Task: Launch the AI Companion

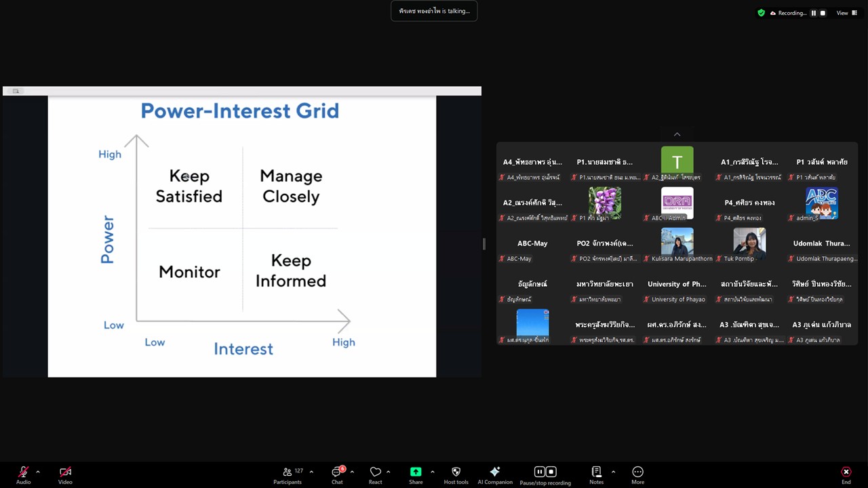Action: tap(495, 474)
